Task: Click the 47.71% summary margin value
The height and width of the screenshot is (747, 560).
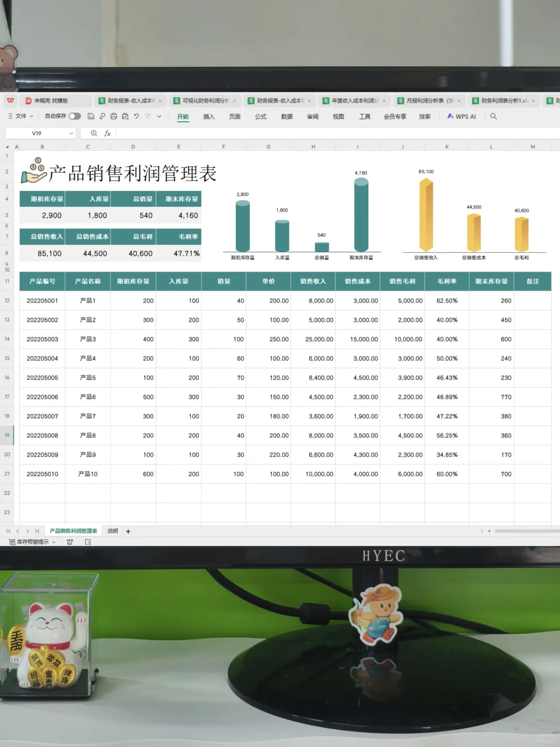Action: pos(179,254)
